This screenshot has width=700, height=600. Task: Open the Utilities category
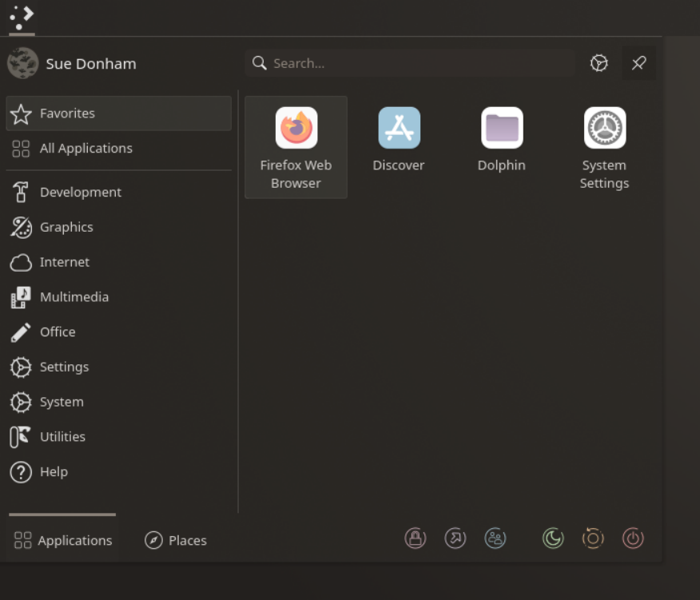point(119,436)
